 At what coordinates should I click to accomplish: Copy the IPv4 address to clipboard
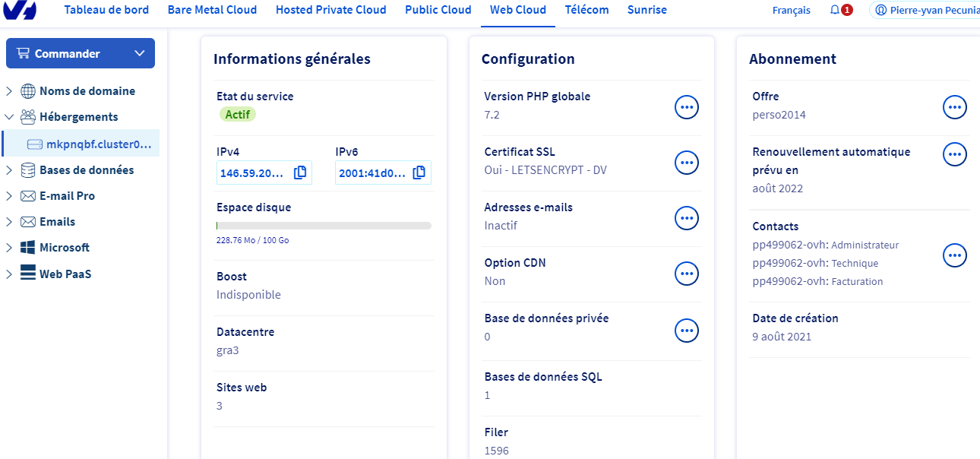tap(300, 173)
